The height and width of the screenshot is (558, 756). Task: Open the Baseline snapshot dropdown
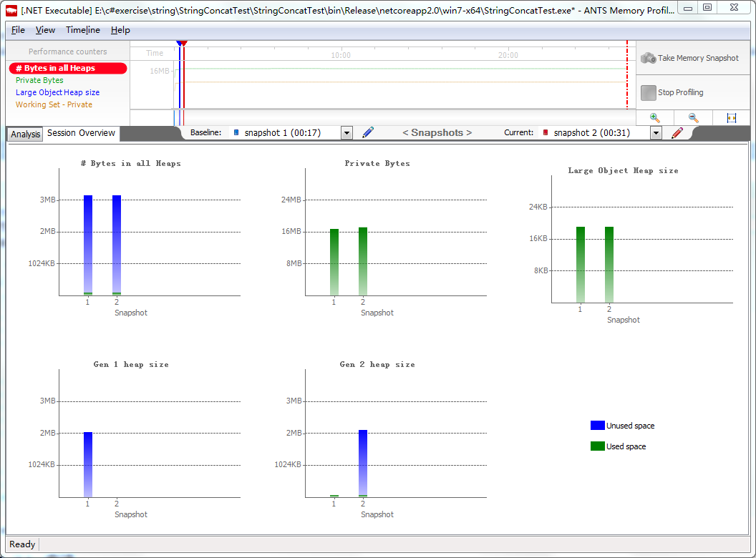coord(346,133)
